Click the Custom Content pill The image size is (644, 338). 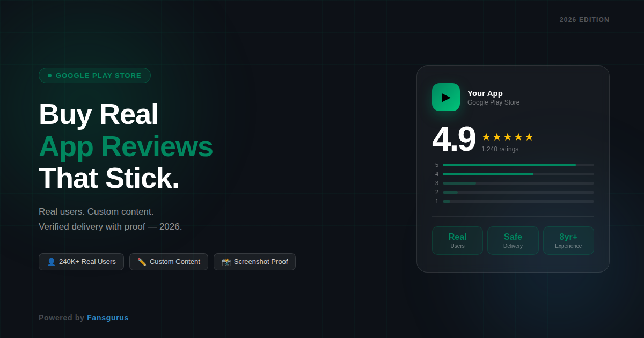coord(169,262)
